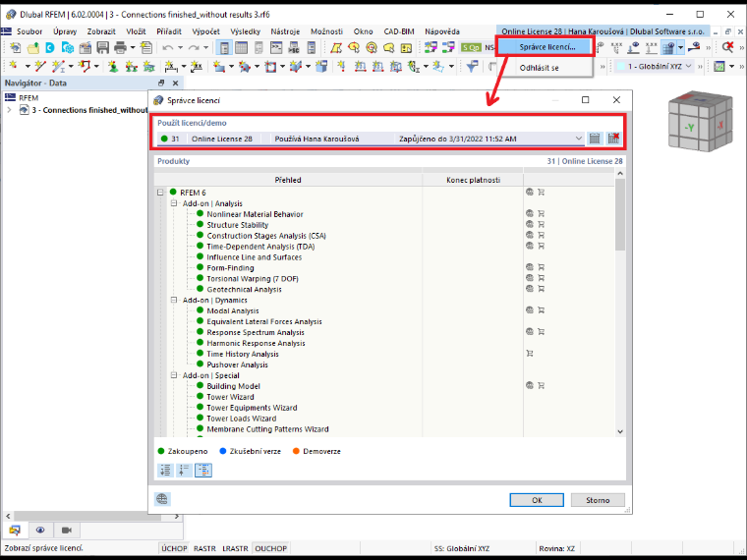Screen dimensions: 747x560
Task: Open the Výpočet menu
Action: coord(205,31)
